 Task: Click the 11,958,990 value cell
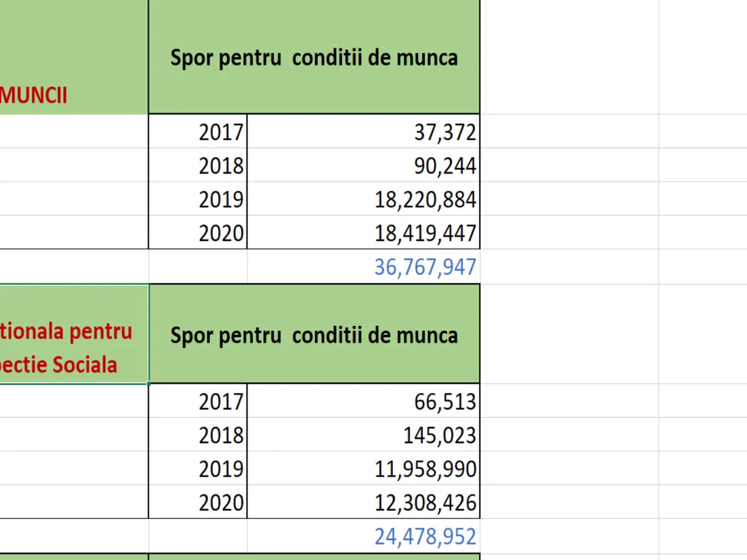364,468
